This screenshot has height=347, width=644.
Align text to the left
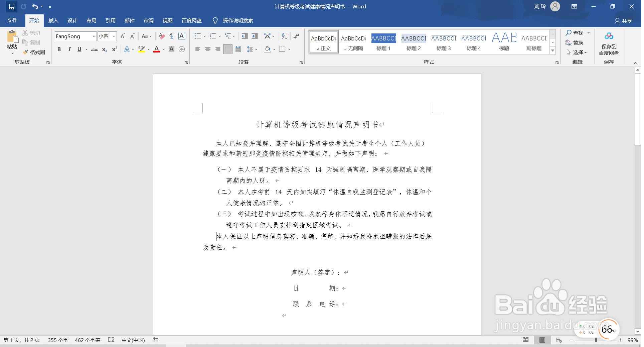click(198, 49)
